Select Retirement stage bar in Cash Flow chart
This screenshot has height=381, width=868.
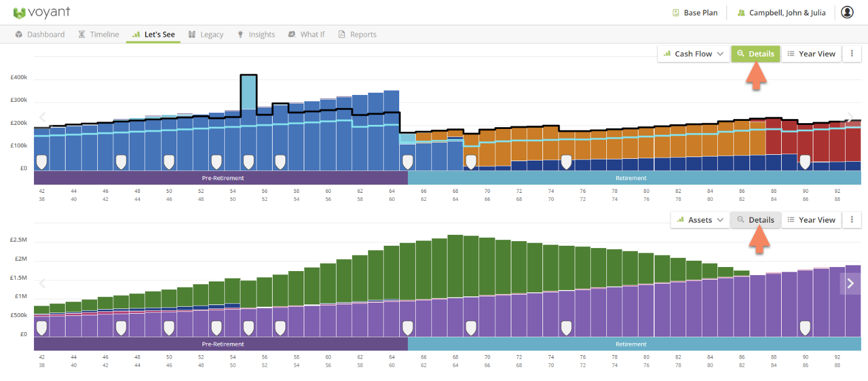click(634, 178)
